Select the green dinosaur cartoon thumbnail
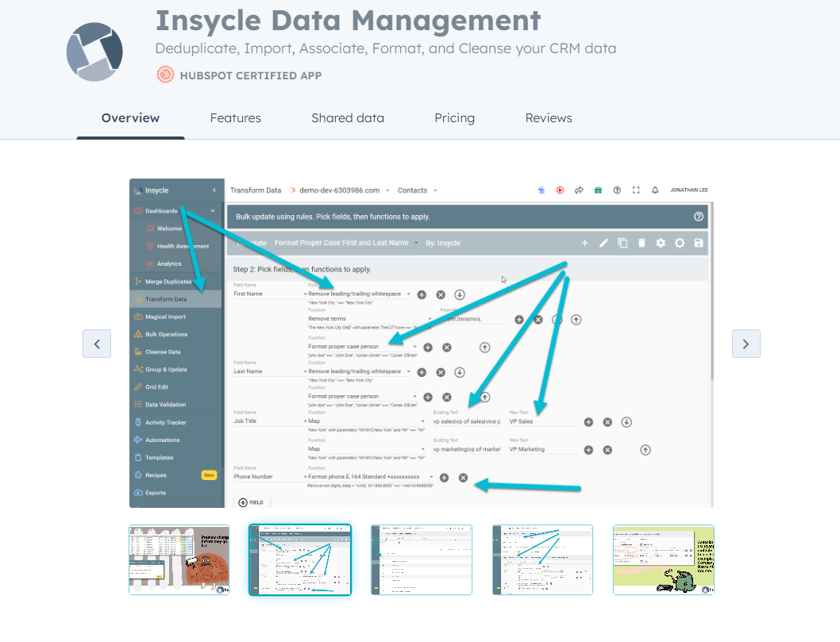The image size is (840, 642). (x=663, y=559)
